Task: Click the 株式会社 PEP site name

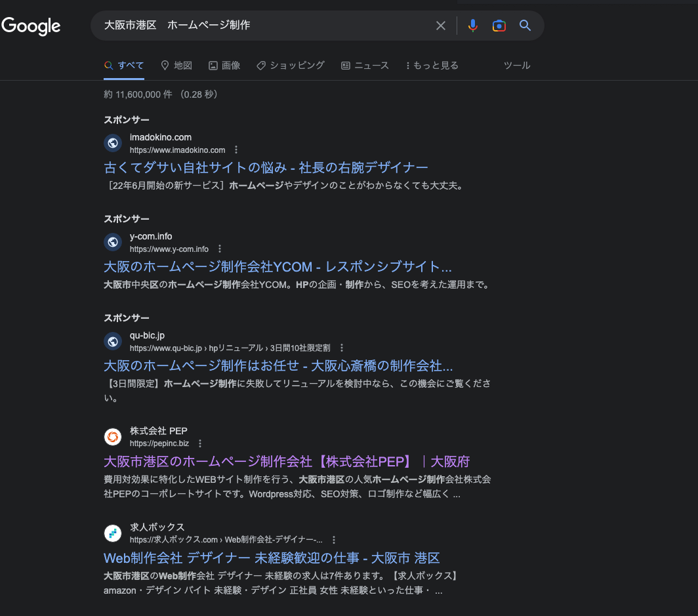Action: [x=159, y=431]
